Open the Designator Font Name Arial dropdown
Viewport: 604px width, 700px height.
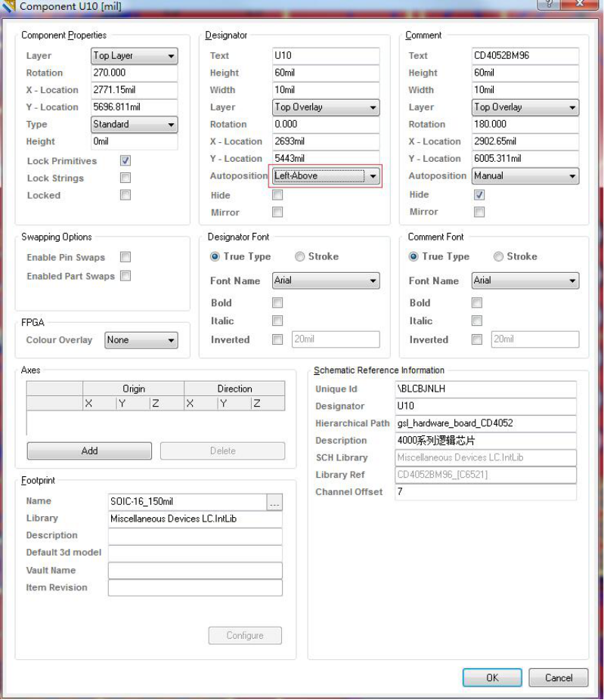tap(325, 280)
